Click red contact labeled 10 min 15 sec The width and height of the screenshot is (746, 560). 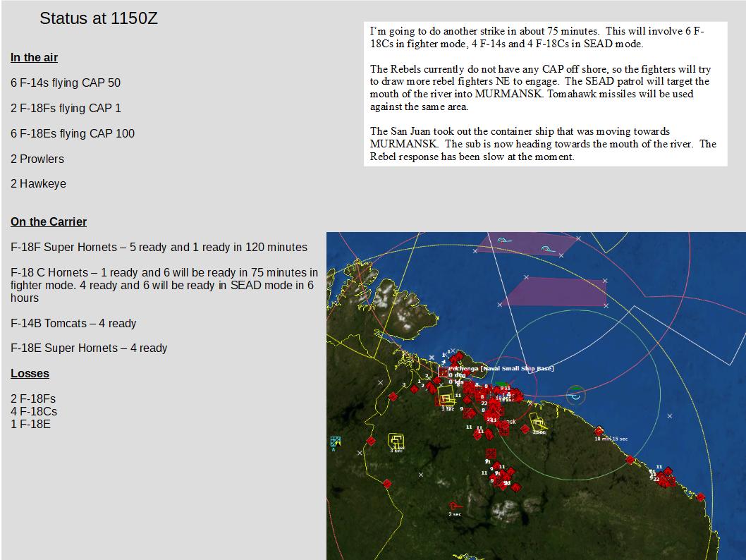coord(599,431)
